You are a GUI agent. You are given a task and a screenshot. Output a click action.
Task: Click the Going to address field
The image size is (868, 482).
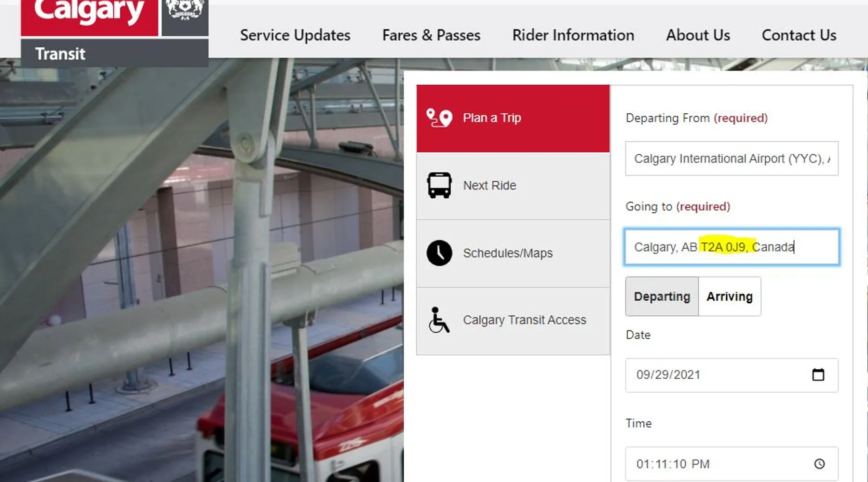(732, 247)
